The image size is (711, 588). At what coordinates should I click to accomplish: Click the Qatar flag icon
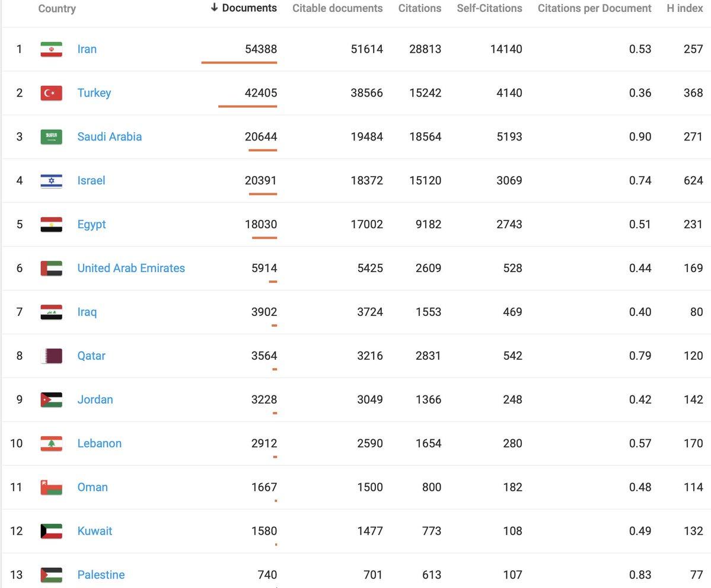point(51,356)
